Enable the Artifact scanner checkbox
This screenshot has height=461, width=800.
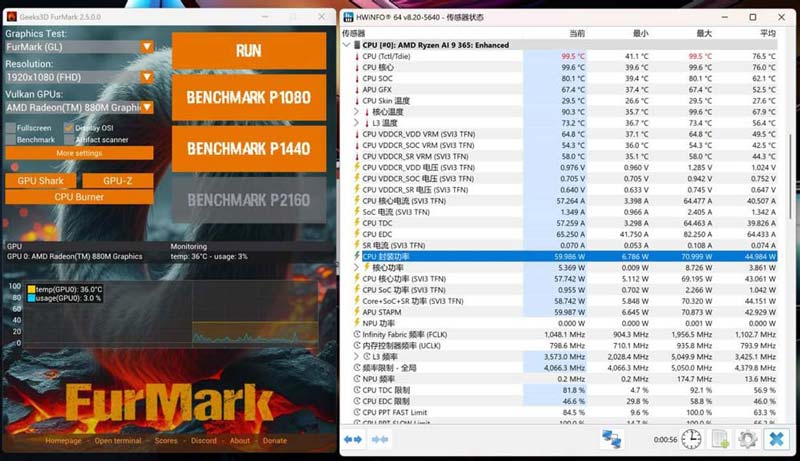[x=69, y=139]
